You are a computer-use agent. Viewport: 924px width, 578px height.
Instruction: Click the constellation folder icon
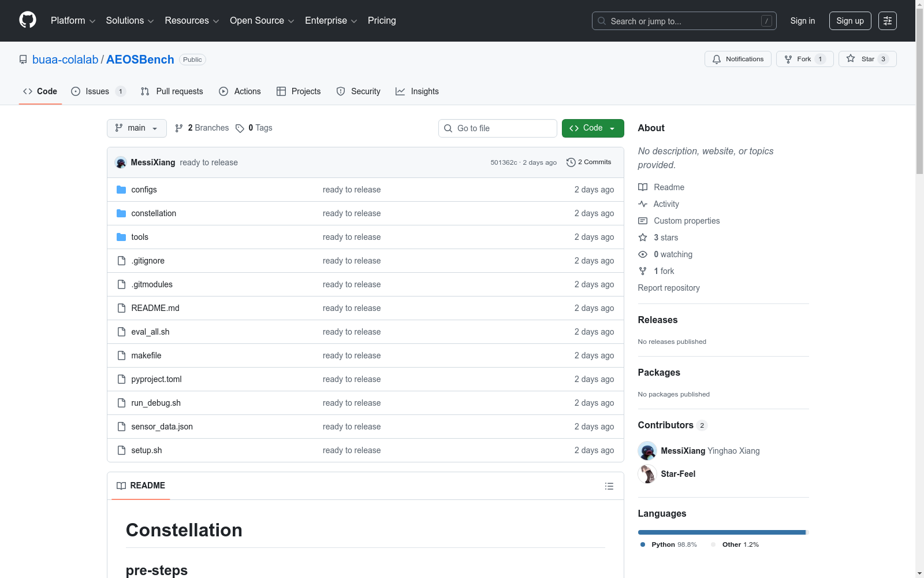click(x=121, y=213)
